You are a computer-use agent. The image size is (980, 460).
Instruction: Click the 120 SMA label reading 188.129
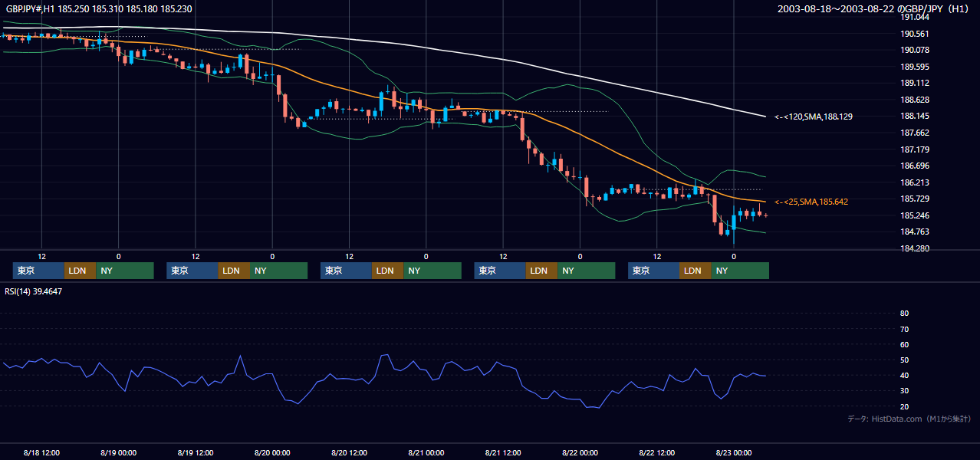tap(814, 117)
